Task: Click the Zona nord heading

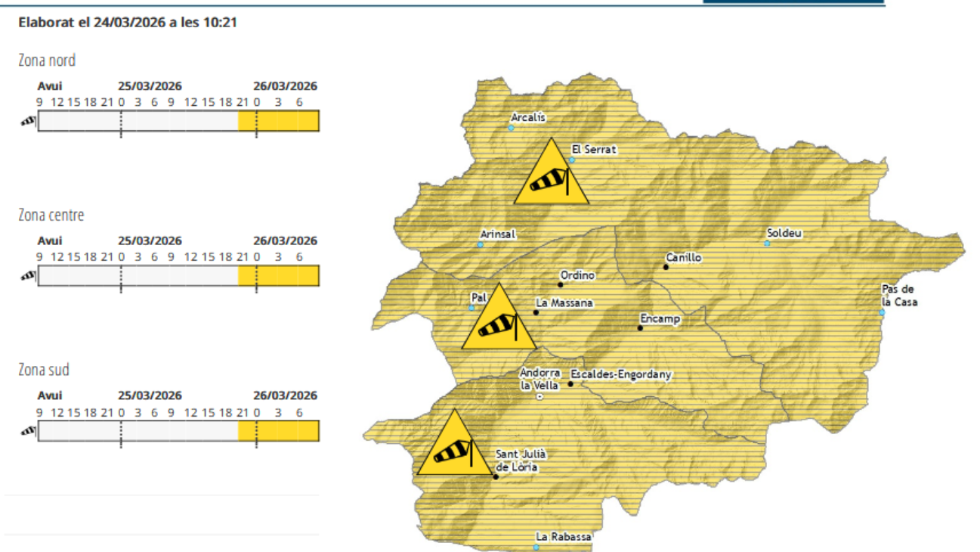Action: [x=47, y=60]
